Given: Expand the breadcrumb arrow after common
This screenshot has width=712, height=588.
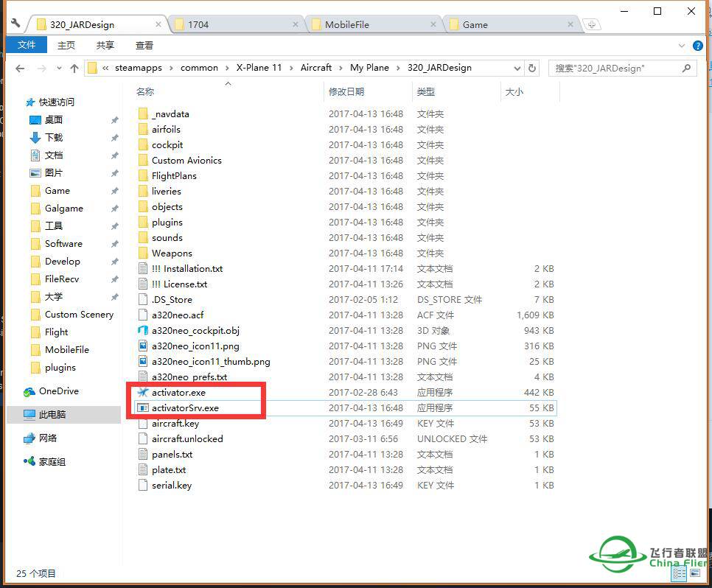Looking at the screenshot, I should pos(227,68).
